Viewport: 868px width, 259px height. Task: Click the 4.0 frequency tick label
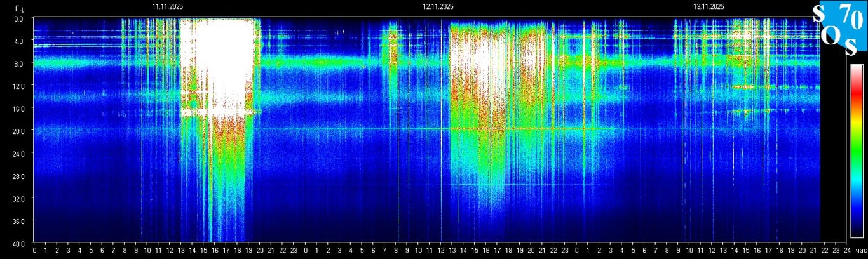pos(19,41)
